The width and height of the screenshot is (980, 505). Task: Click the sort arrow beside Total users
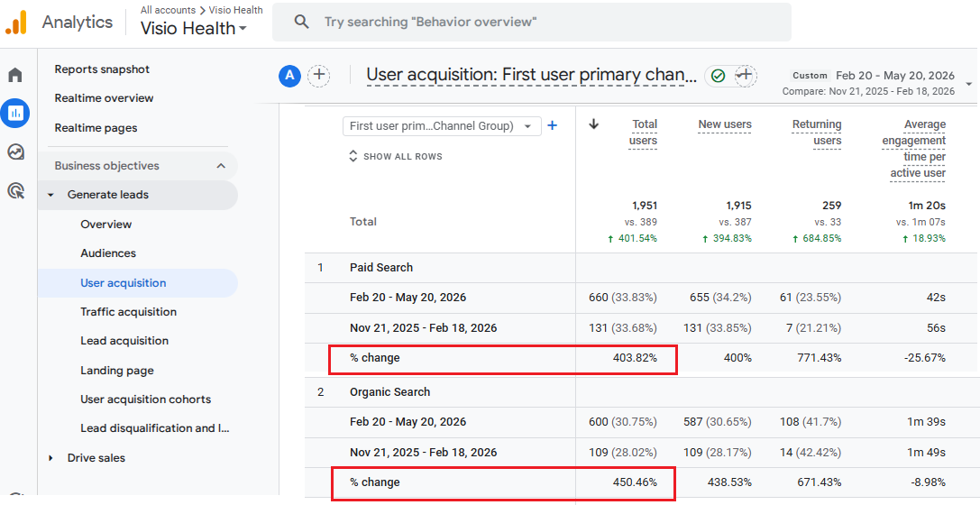(594, 124)
